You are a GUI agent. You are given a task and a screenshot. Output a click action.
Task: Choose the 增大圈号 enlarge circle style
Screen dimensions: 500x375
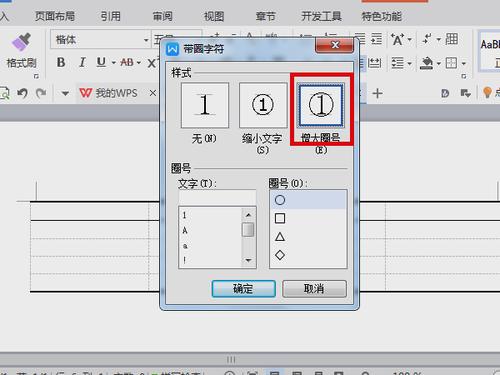(x=321, y=105)
